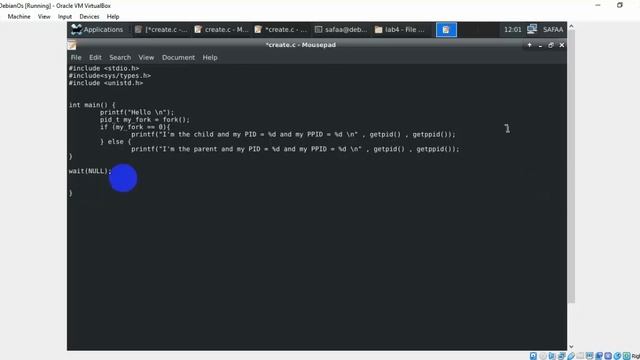Click the '*create.c - Mousepad' window title
Viewport: 640px width, 360px height.
click(x=301, y=45)
